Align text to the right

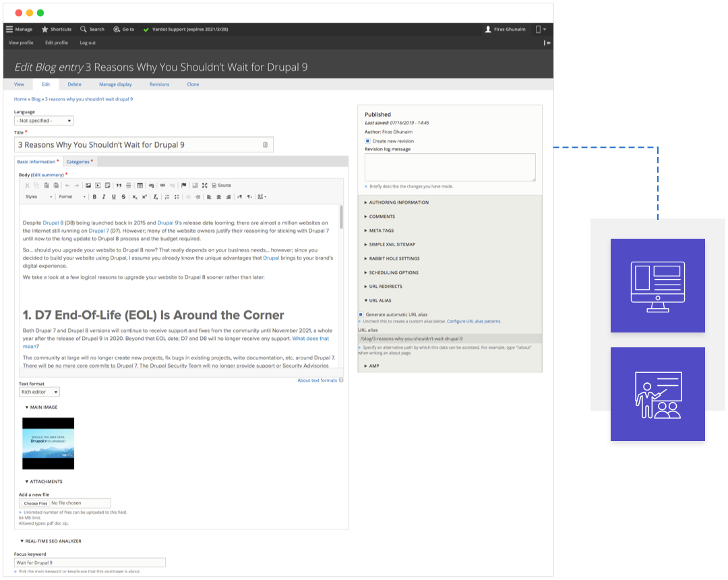[229, 197]
